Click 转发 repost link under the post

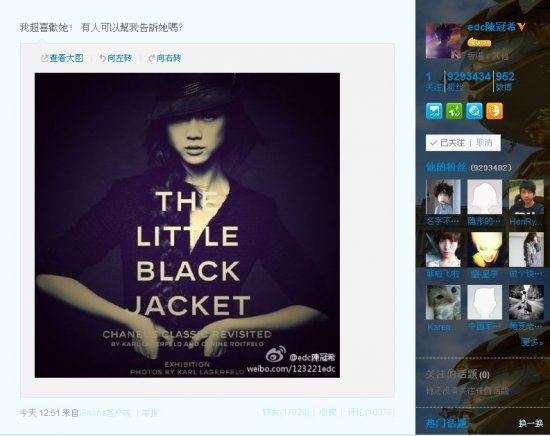pyautogui.click(x=286, y=412)
